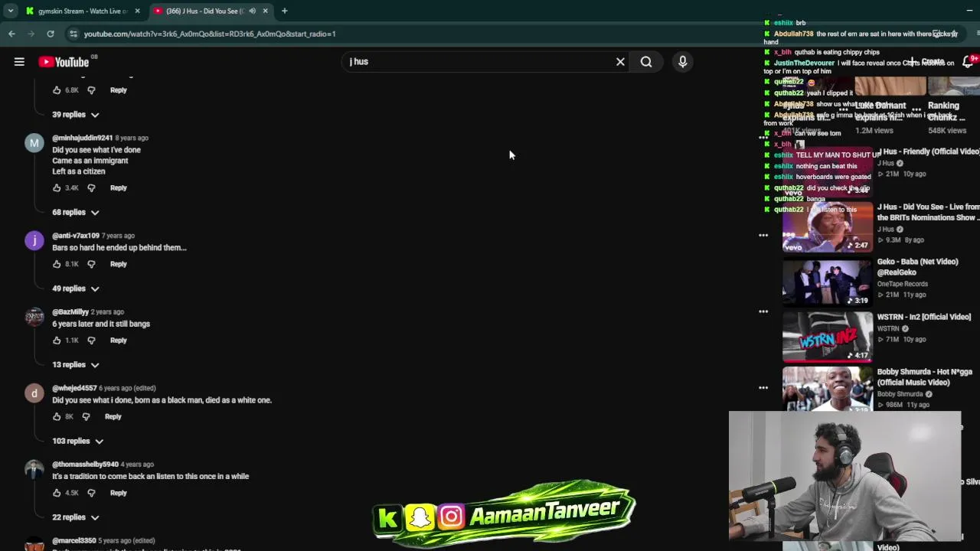The image size is (980, 551).
Task: Expand the 49 replies thread
Action: point(75,289)
